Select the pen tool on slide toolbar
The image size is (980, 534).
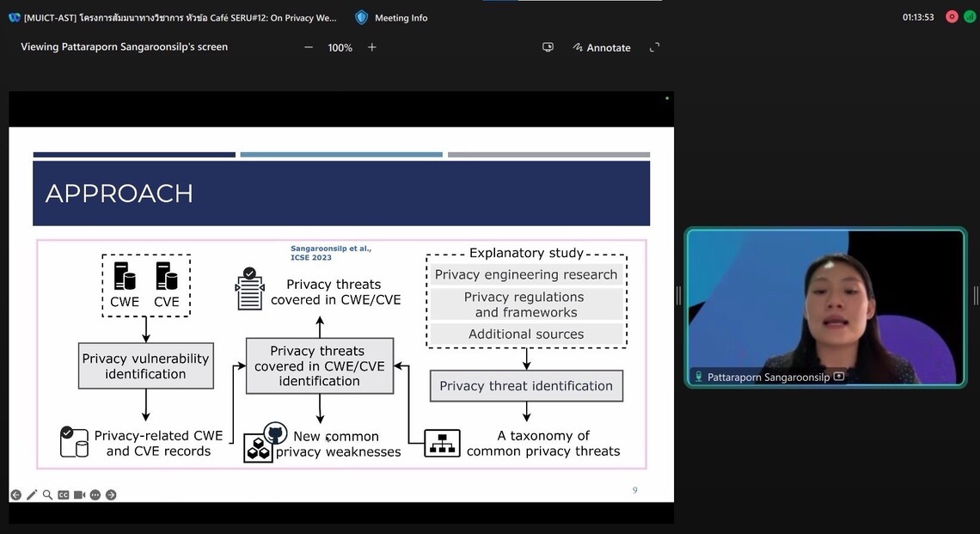point(32,494)
